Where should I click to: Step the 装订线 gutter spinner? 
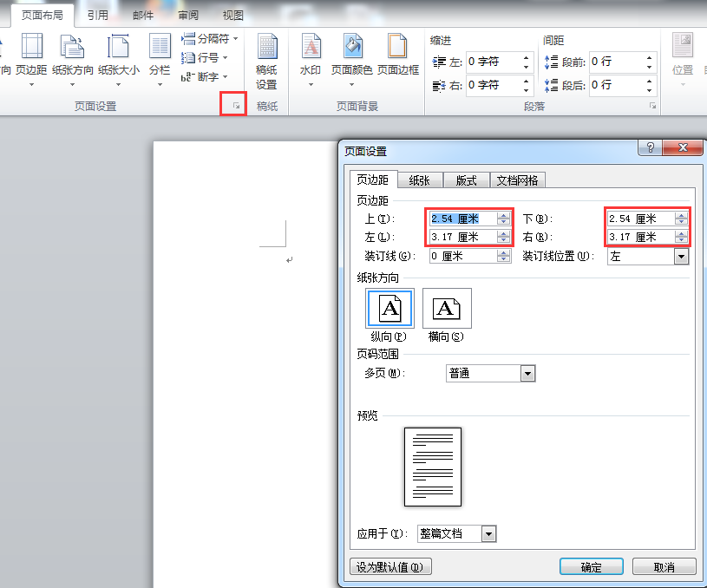503,256
